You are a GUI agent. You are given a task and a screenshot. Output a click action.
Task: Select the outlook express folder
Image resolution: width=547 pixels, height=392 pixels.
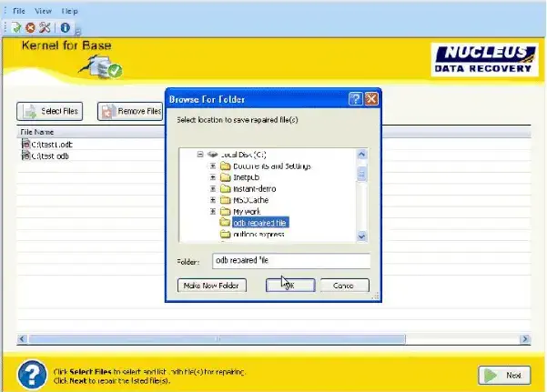(258, 235)
